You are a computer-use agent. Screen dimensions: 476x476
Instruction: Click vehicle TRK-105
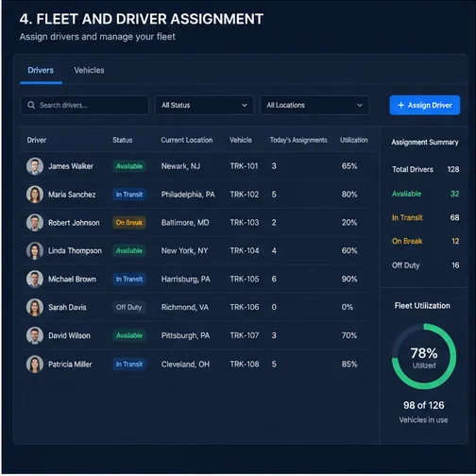coord(245,279)
